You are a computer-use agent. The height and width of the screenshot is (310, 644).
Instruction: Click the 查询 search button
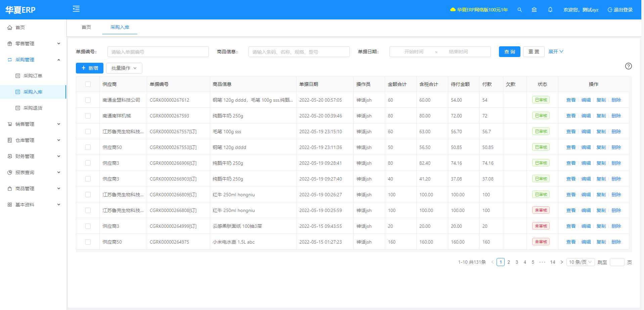(509, 52)
